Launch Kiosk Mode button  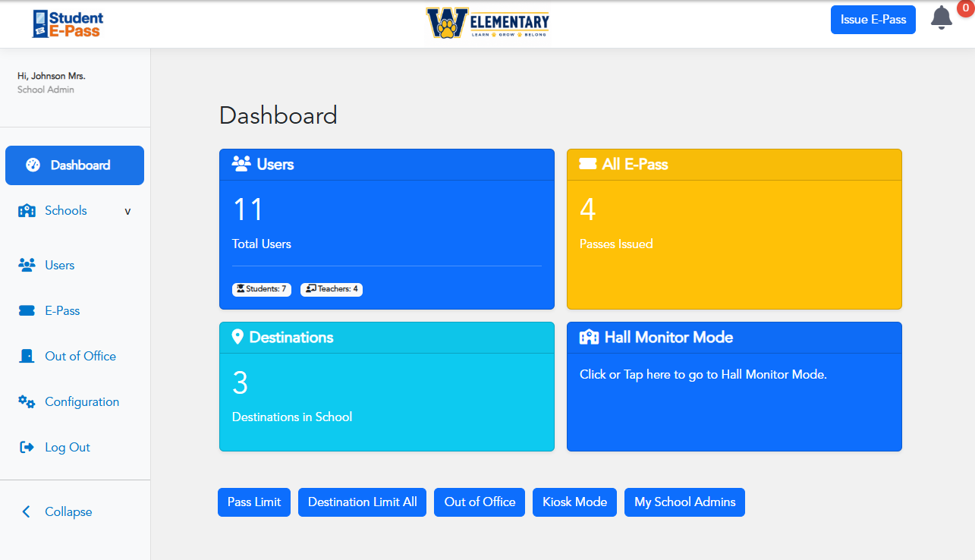(575, 502)
